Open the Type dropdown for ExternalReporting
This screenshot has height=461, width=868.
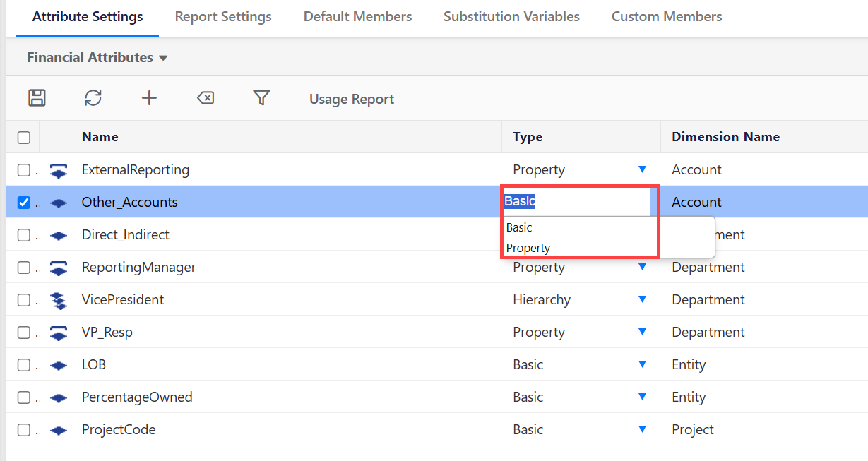pyautogui.click(x=642, y=169)
